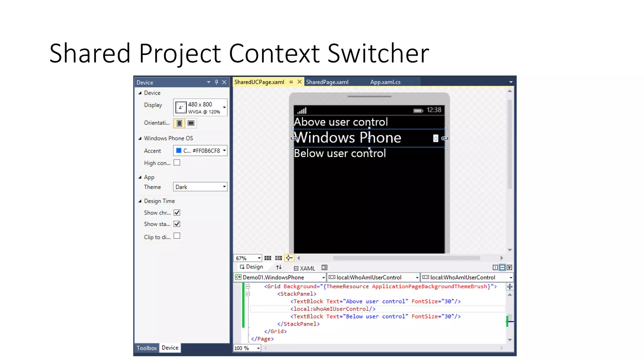
Task: Close the Device panel
Action: [224, 82]
